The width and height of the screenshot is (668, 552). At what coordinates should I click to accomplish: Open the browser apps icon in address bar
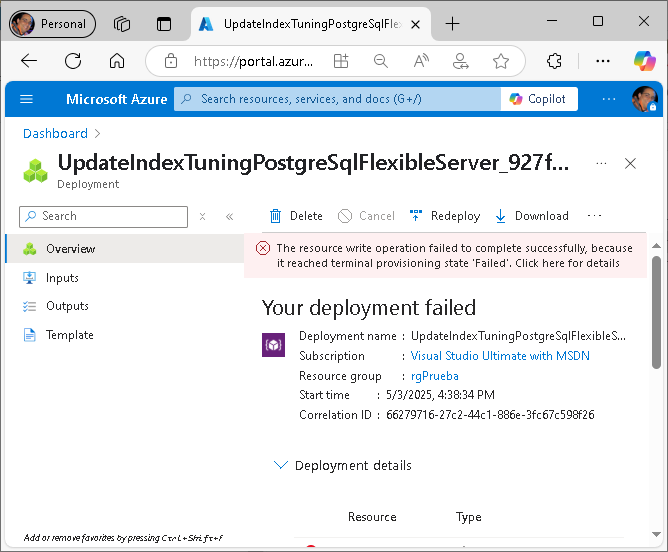coord(341,61)
